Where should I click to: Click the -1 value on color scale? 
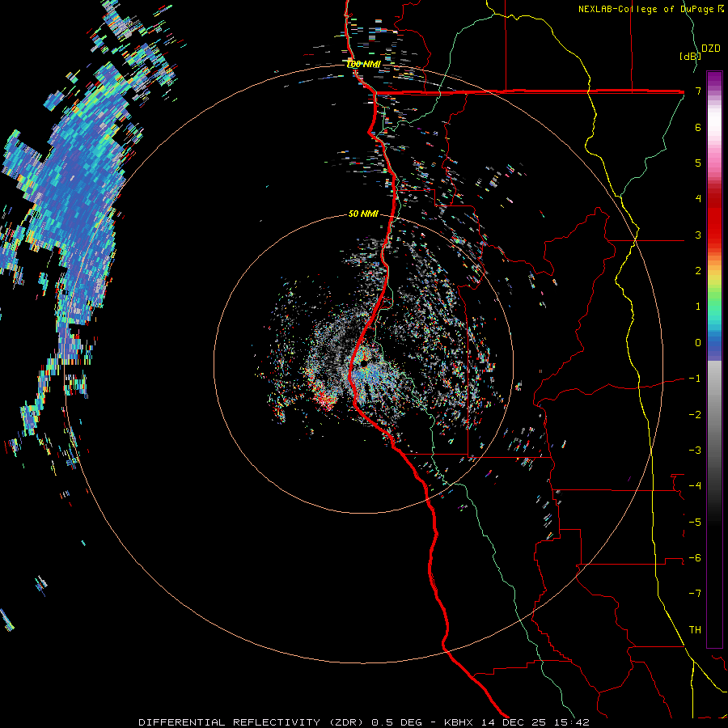(695, 379)
